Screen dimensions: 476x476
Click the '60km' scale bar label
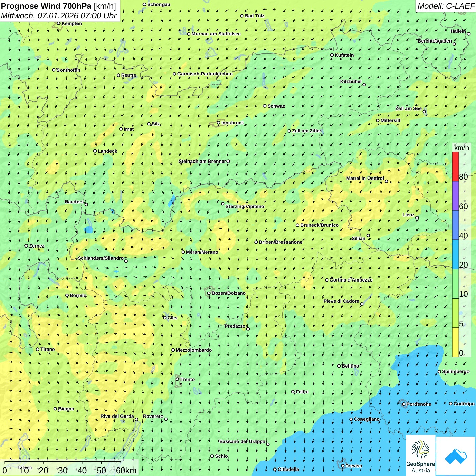[126, 470]
